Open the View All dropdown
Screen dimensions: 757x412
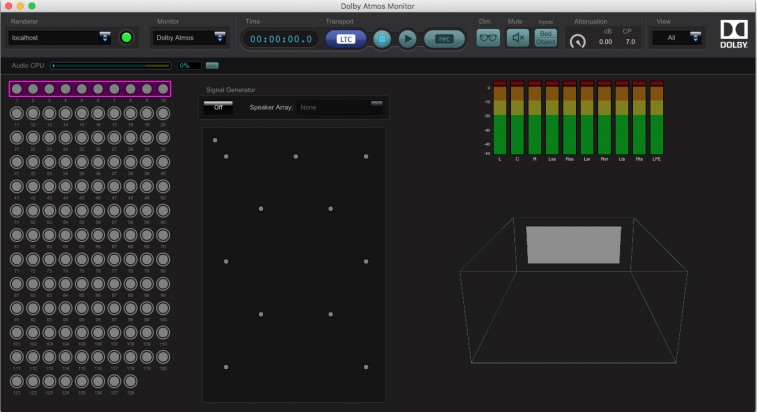coord(677,38)
